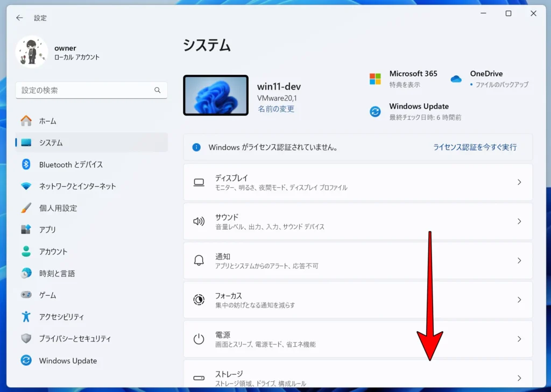
Task: Click the owner profile avatar
Action: [32, 52]
